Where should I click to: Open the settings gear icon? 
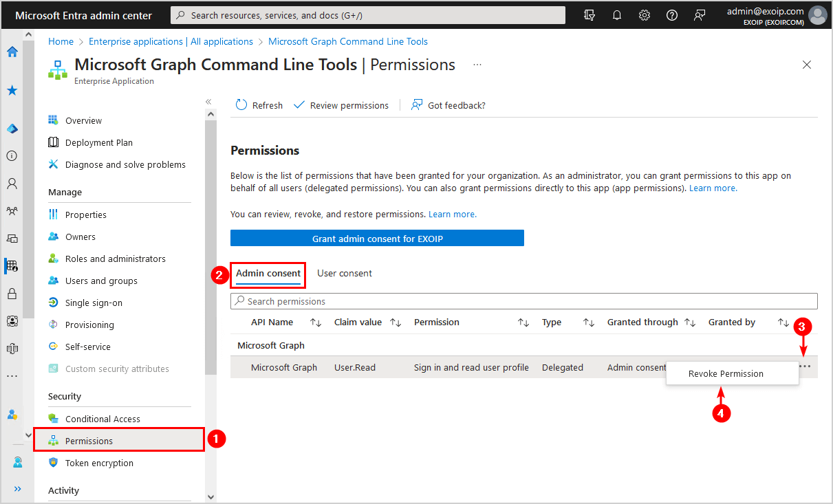pyautogui.click(x=645, y=15)
